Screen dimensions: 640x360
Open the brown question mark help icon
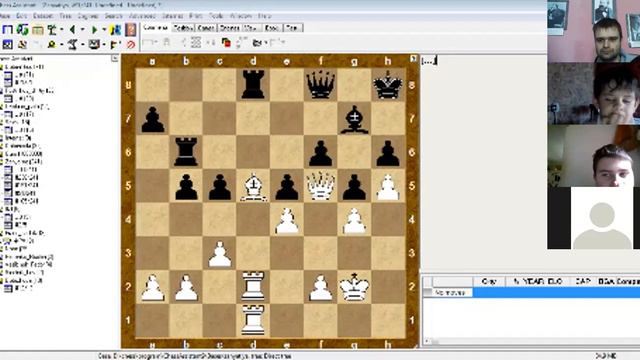tap(131, 29)
